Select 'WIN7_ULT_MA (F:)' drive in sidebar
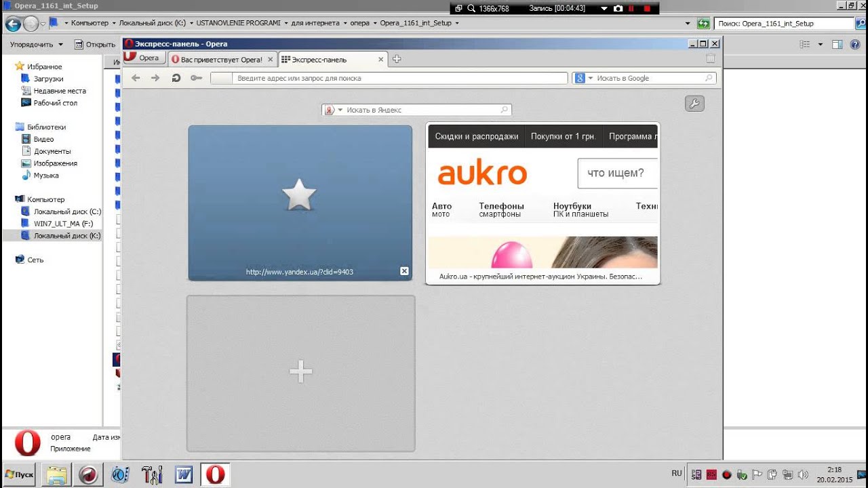Image resolution: width=868 pixels, height=488 pixels. point(57,224)
